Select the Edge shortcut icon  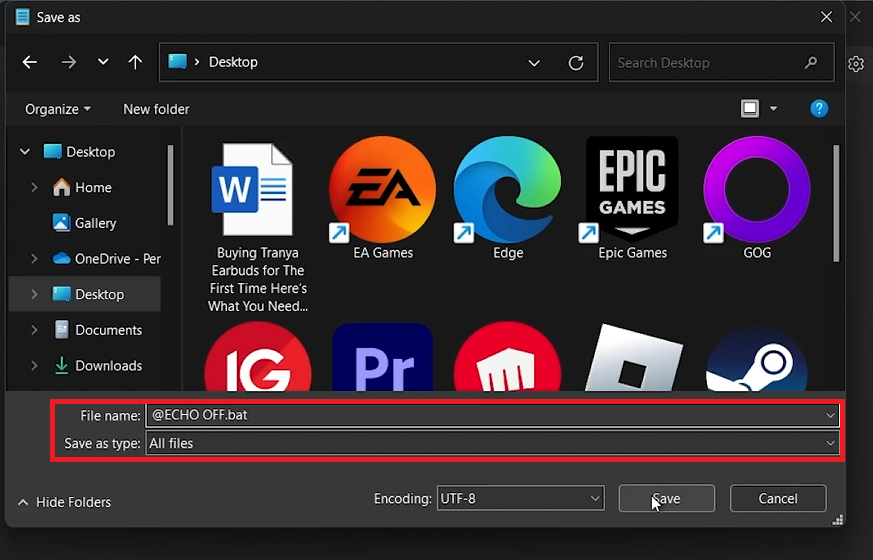click(507, 190)
